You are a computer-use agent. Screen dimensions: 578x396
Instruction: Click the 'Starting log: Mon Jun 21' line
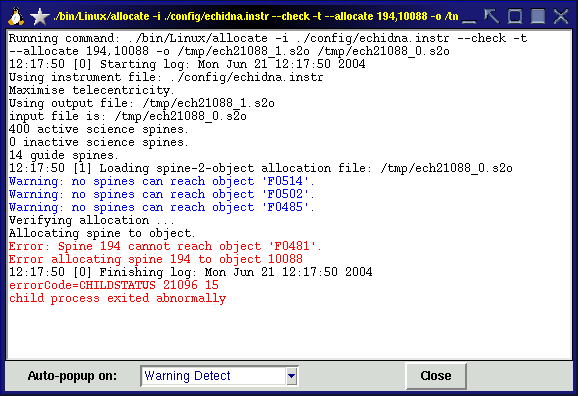pos(187,64)
